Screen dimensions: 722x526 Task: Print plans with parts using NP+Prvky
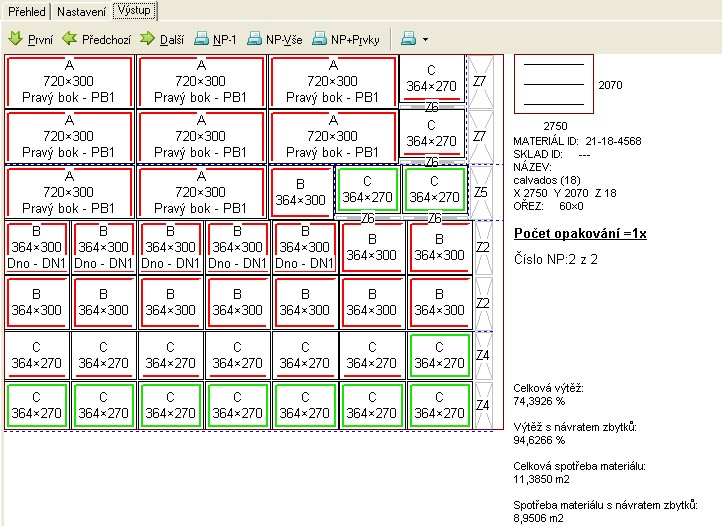pyautogui.click(x=355, y=40)
